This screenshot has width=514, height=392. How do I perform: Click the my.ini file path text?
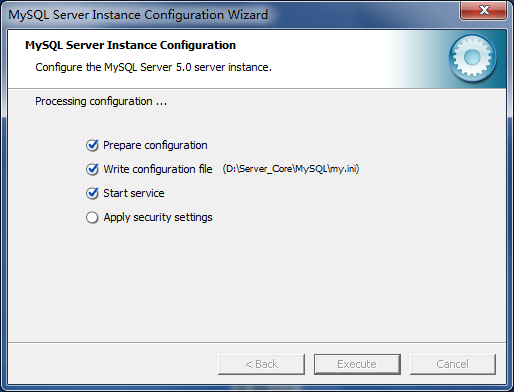click(291, 169)
